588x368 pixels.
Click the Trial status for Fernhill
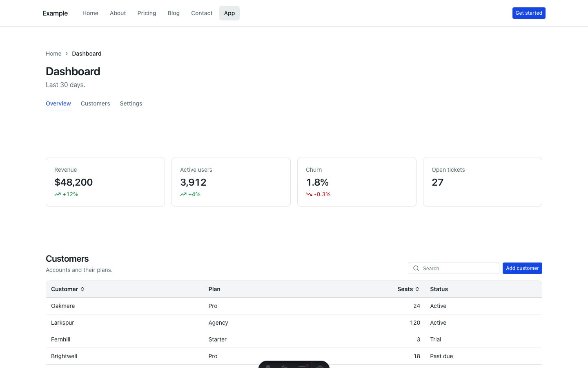point(436,339)
